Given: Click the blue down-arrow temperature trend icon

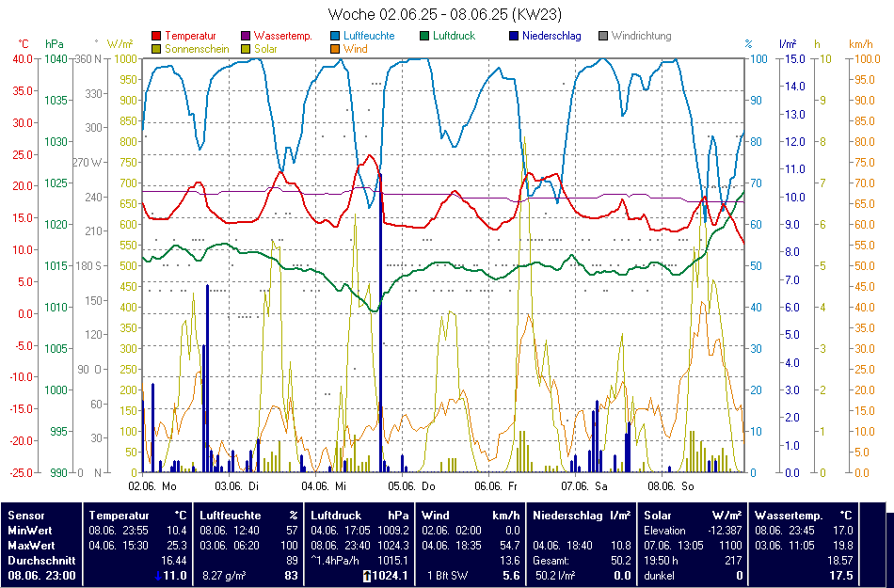Looking at the screenshot, I should click(x=158, y=576).
